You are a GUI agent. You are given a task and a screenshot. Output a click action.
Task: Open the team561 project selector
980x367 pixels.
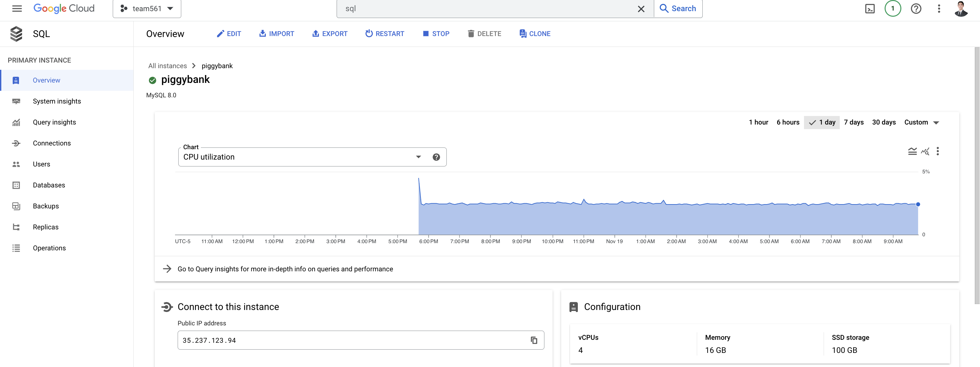pyautogui.click(x=147, y=9)
